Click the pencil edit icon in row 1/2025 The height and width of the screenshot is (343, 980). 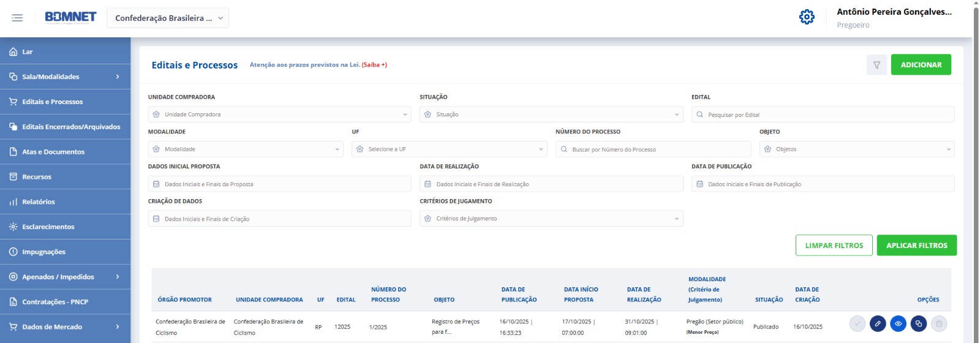[878, 323]
